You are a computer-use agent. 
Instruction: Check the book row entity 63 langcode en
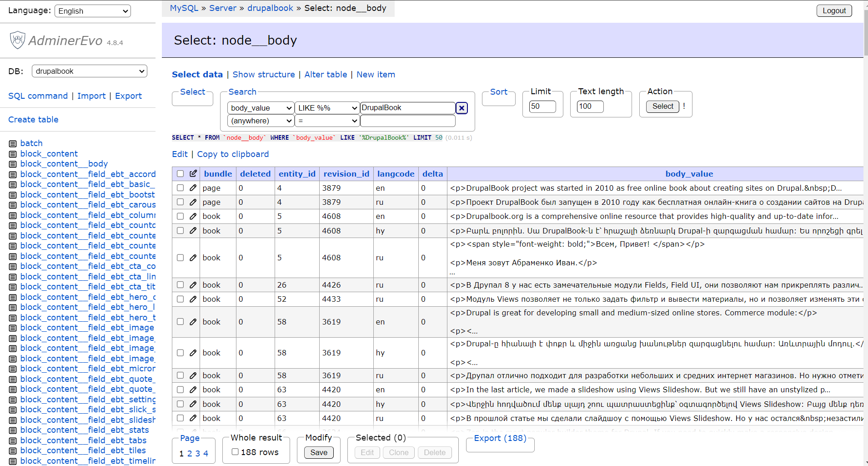(x=181, y=390)
